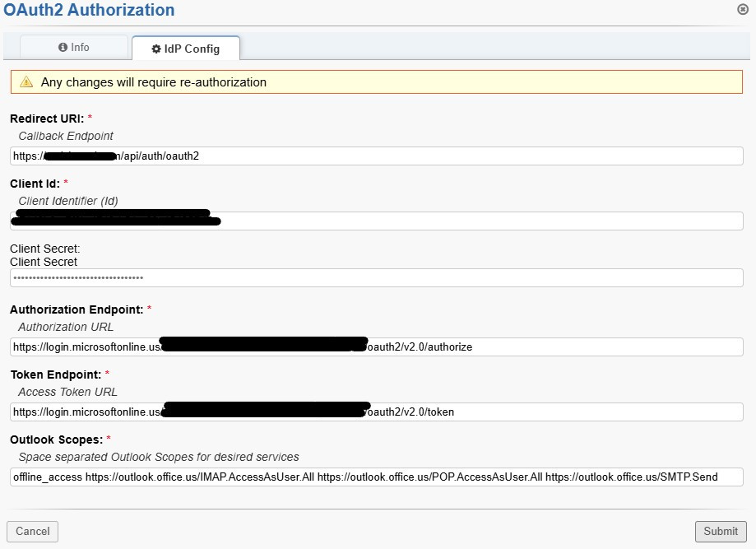756x549 pixels.
Task: Click the bold Client Id label
Action: pos(35,184)
